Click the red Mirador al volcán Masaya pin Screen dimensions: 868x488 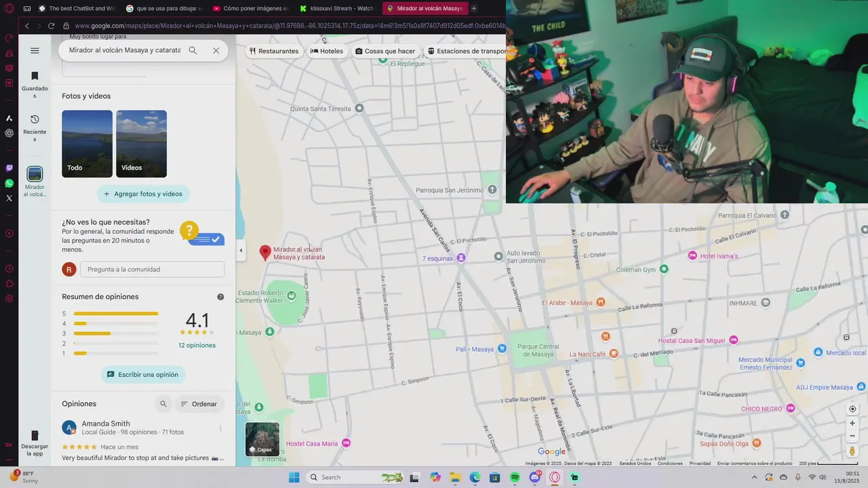pyautogui.click(x=265, y=253)
